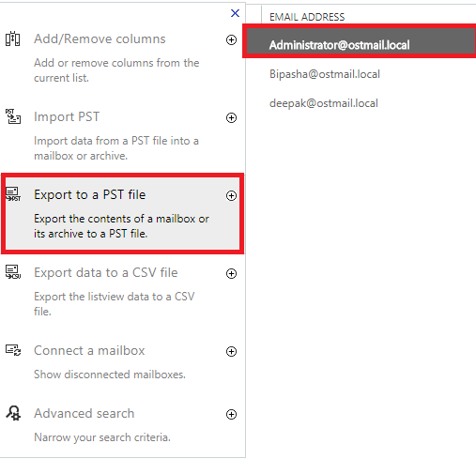The image size is (476, 459).
Task: Close the actions panel with the X
Action: 235,13
